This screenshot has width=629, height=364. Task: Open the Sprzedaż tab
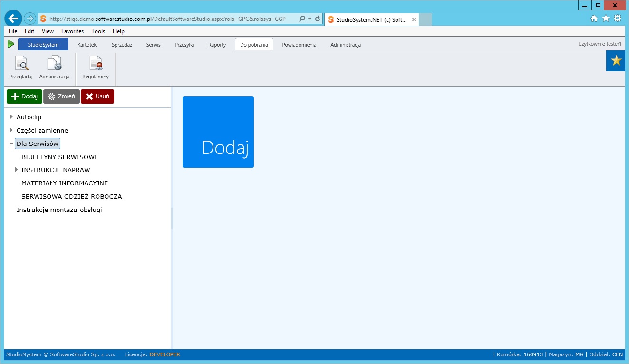pos(122,45)
